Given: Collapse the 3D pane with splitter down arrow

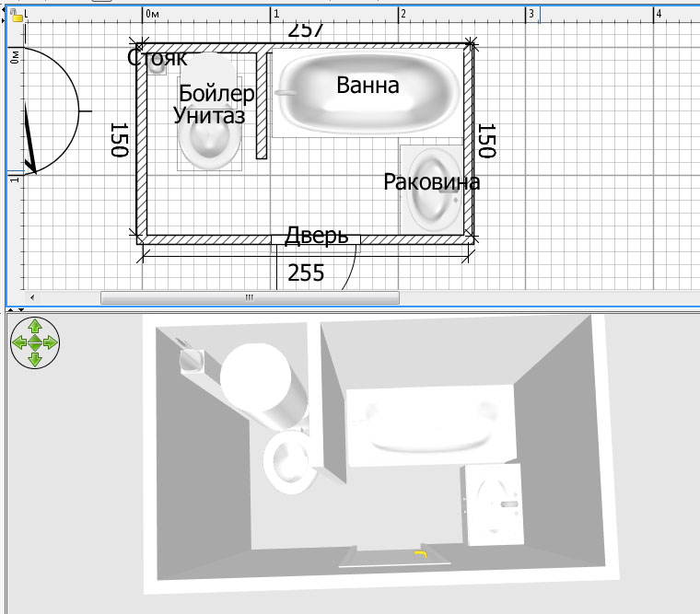Looking at the screenshot, I should (x=21, y=309).
